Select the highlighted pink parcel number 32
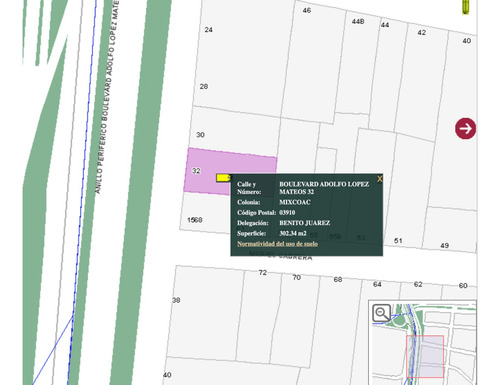Viewport: 500px width, 385px height. point(196,171)
